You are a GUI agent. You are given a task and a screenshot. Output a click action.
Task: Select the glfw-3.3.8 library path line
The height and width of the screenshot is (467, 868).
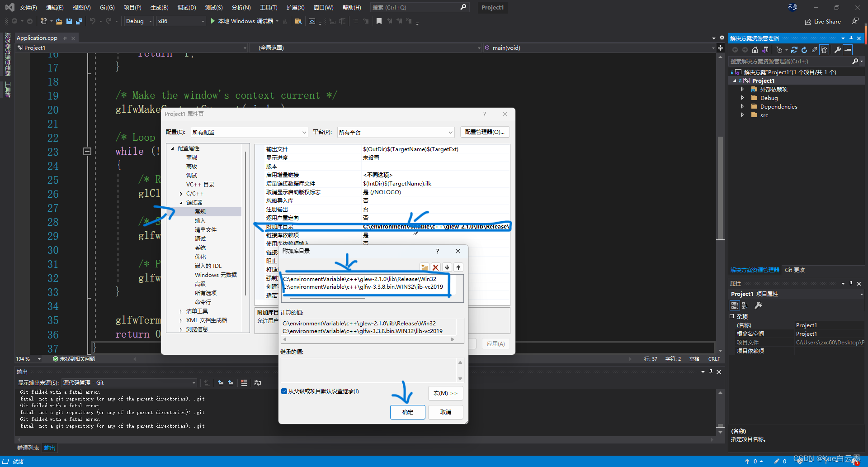pos(363,287)
